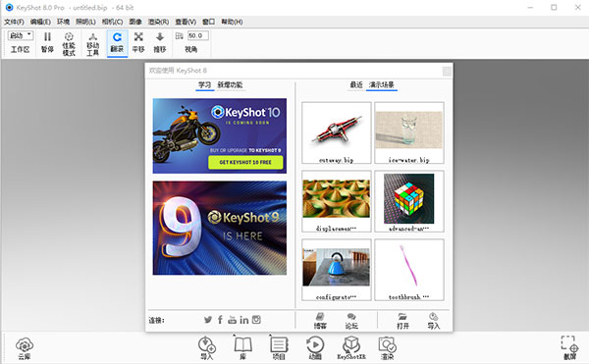The image size is (589, 364).
Task: Open the 帮助(H) menu
Action: click(x=232, y=22)
